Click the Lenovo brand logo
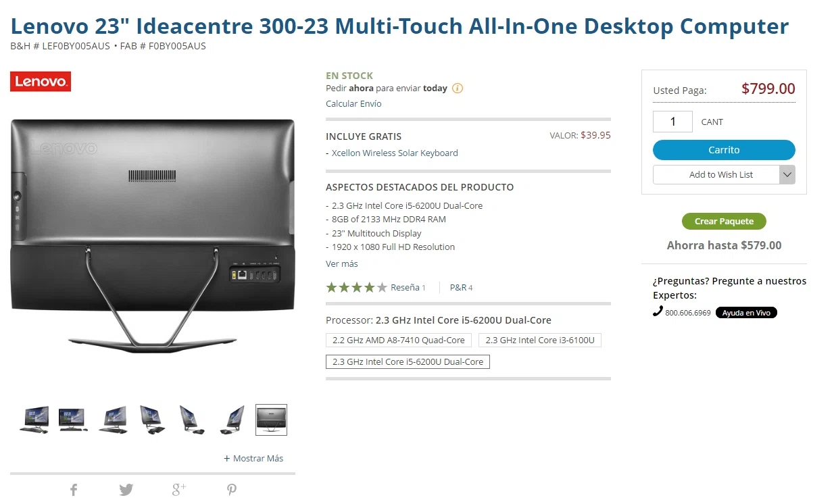Image resolution: width=834 pixels, height=504 pixels. [41, 82]
